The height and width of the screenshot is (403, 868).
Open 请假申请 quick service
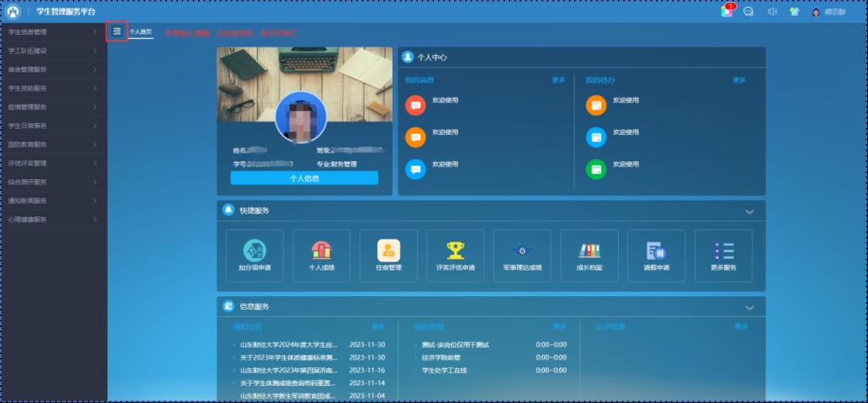point(656,255)
